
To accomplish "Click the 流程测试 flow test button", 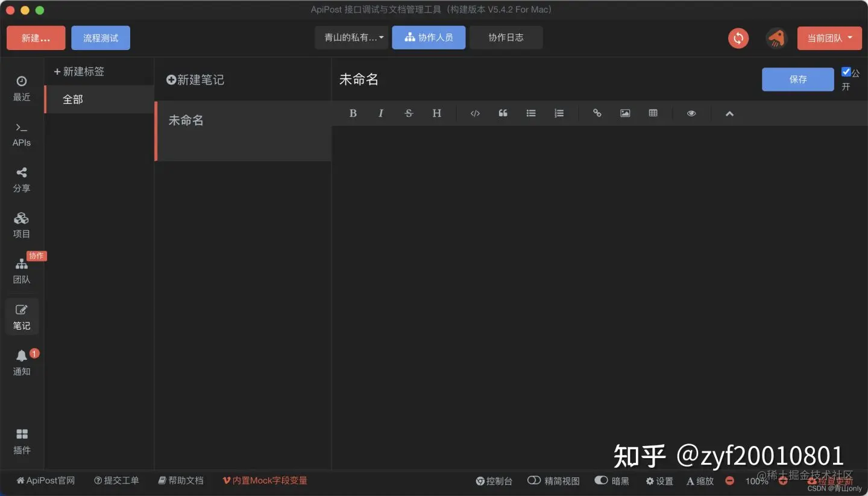I will point(101,38).
